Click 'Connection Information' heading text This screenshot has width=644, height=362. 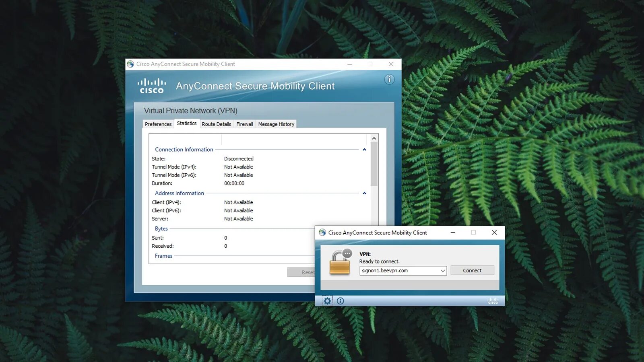(184, 150)
